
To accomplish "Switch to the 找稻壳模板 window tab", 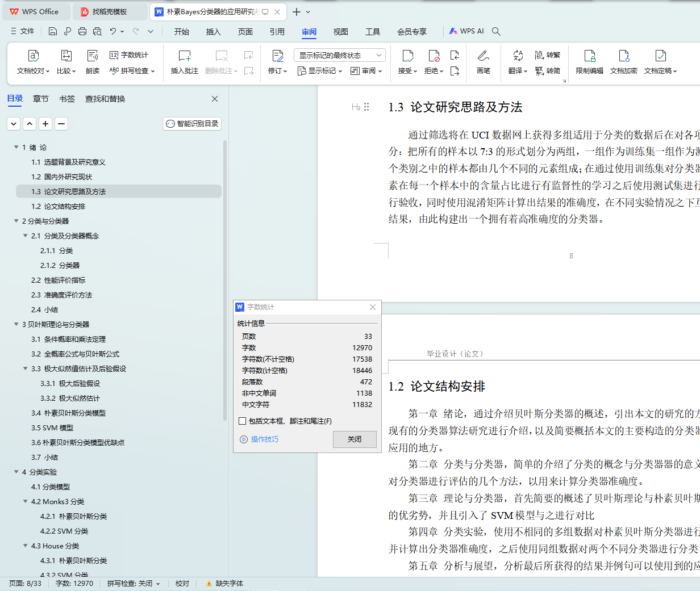I will click(x=110, y=11).
